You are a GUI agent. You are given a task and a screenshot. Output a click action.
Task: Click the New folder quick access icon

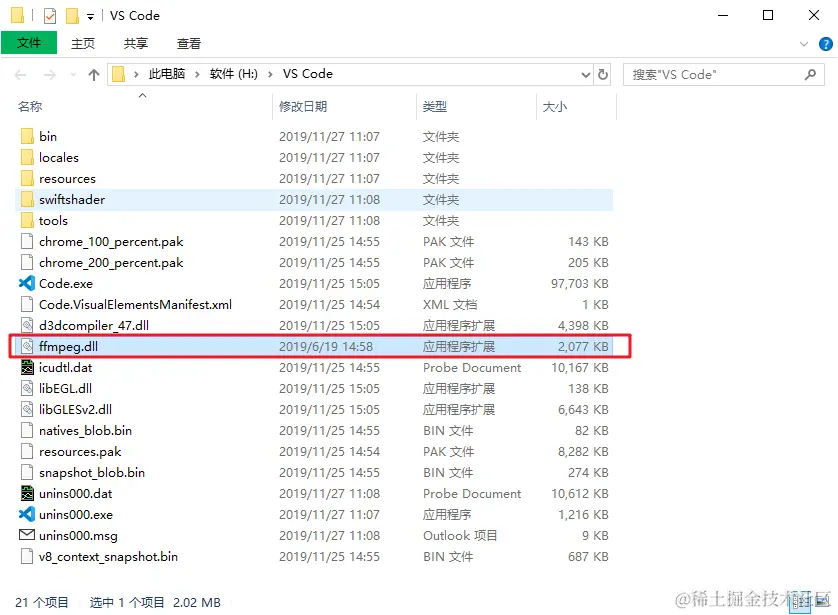click(x=72, y=16)
